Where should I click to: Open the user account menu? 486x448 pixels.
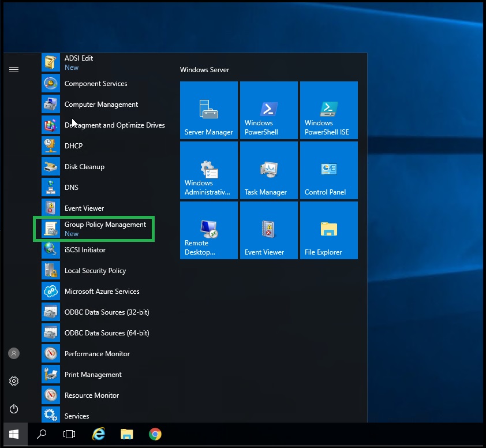tap(14, 353)
